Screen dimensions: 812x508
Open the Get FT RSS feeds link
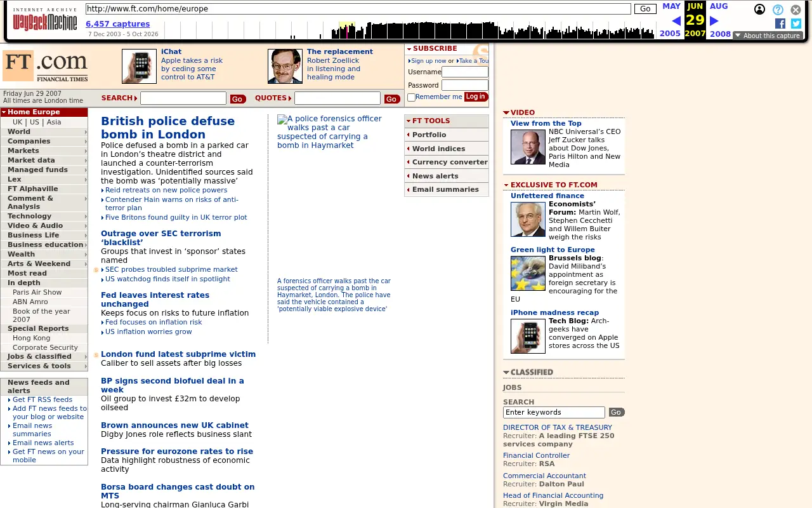pos(43,399)
